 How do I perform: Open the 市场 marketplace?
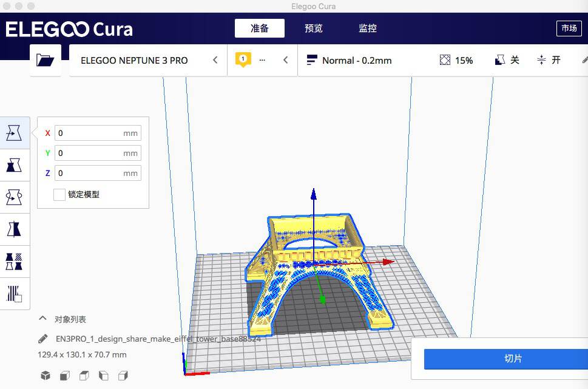point(569,28)
